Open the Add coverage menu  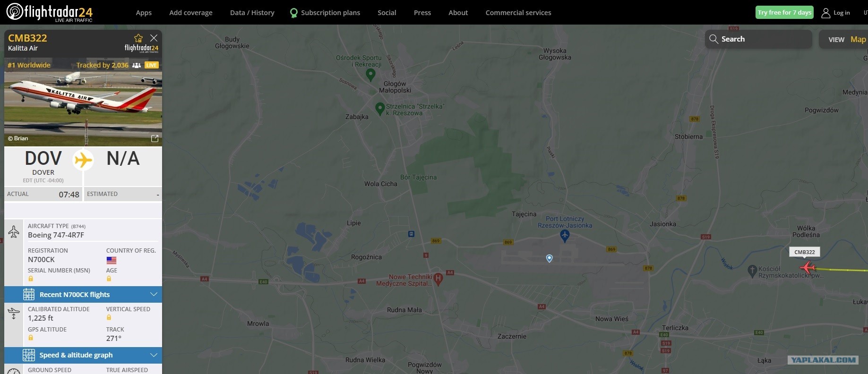191,13
